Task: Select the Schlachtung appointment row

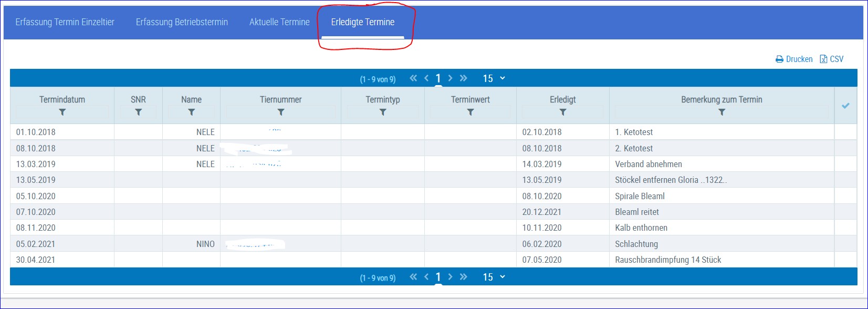Action: click(x=433, y=244)
